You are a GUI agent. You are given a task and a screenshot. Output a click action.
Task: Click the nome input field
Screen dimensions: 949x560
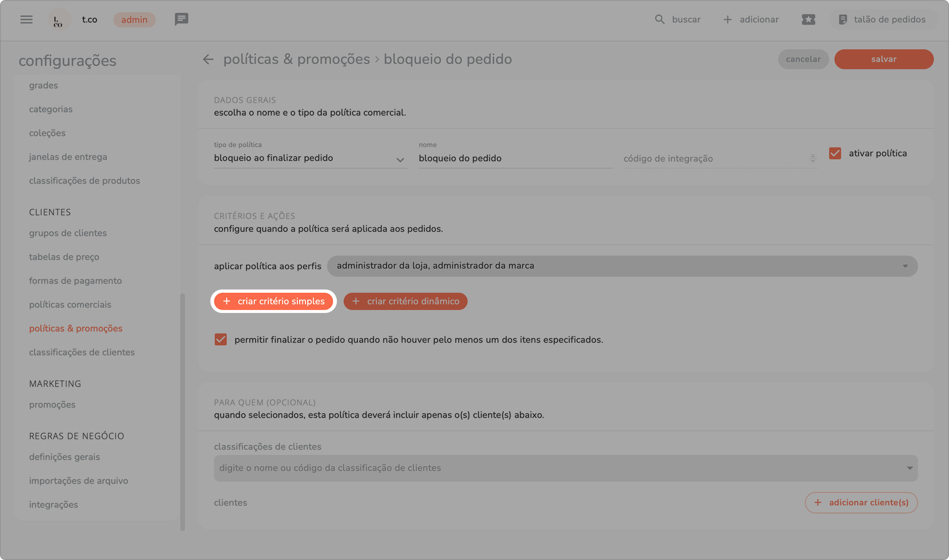[x=515, y=159]
